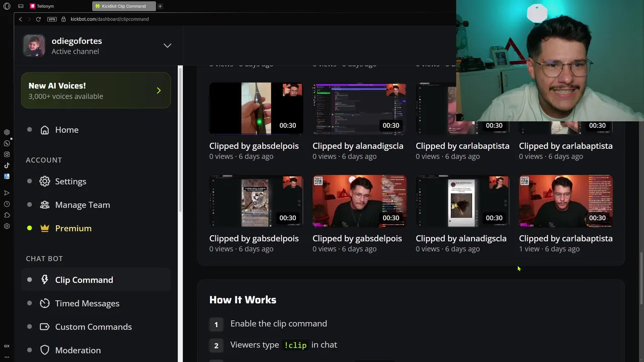This screenshot has height=362, width=644.
Task: Play animal-photo clip thumbnail by gabsdelpois
Action: click(x=256, y=201)
